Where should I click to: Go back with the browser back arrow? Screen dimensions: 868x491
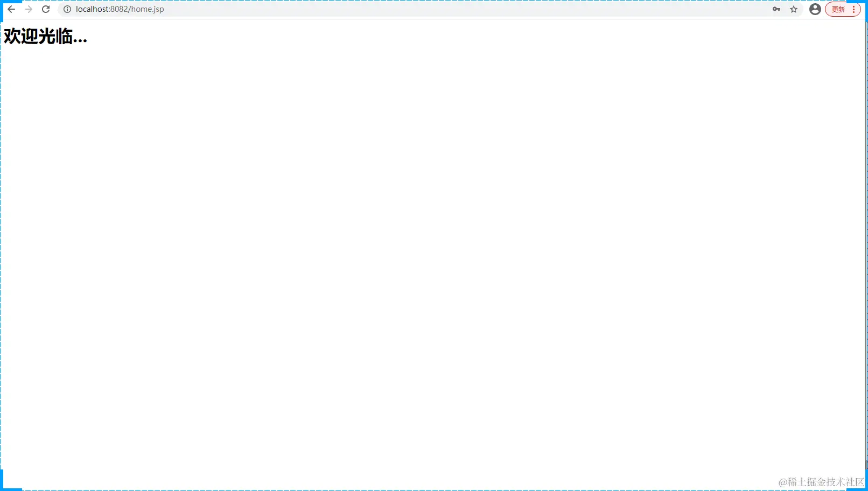11,9
